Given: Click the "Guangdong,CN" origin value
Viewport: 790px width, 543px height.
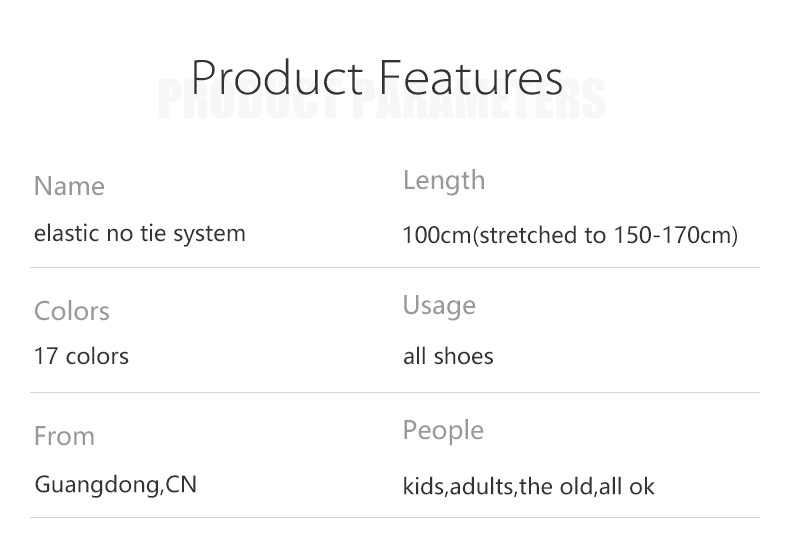Looking at the screenshot, I should tap(115, 485).
